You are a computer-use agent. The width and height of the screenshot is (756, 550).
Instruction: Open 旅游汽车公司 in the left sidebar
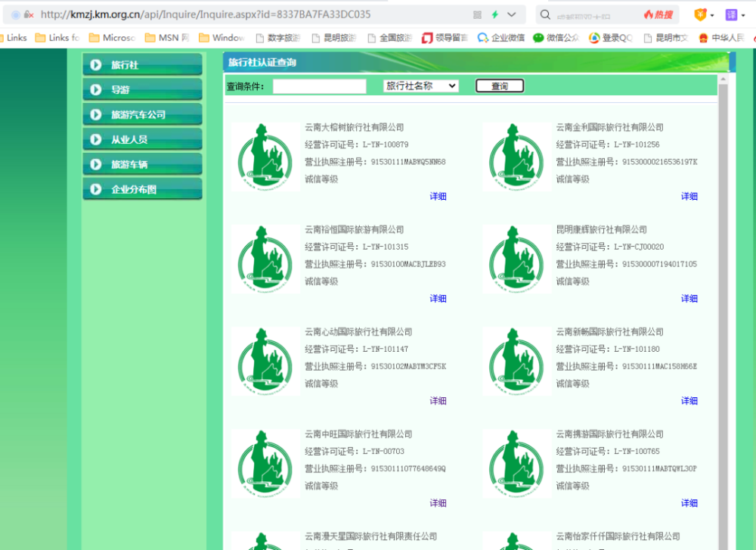(142, 115)
